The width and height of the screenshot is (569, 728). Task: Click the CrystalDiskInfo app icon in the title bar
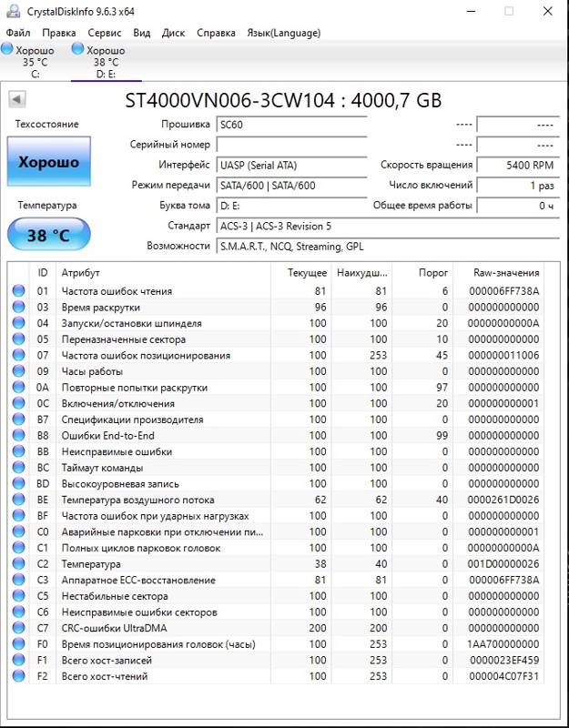14,11
